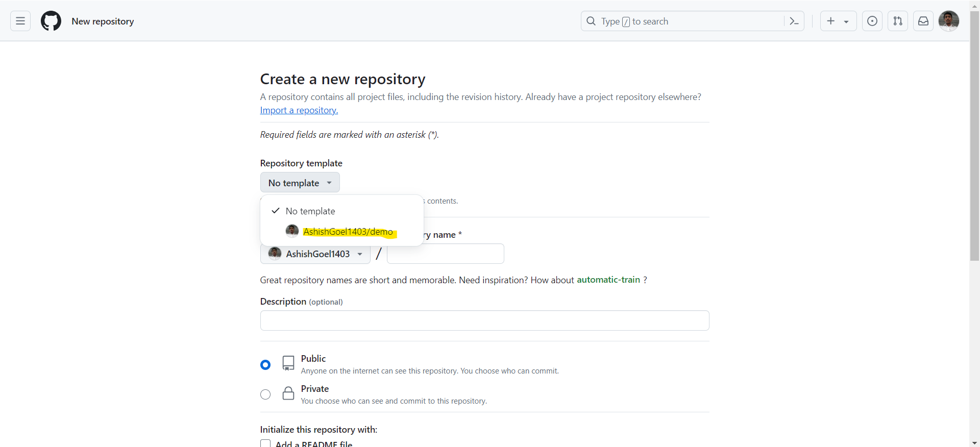Collapse the No template dropdown button

300,183
